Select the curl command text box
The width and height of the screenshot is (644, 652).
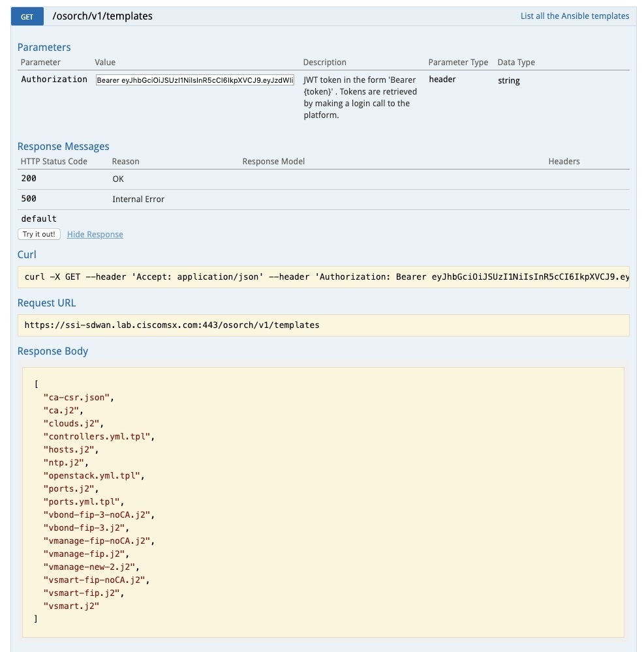click(323, 277)
